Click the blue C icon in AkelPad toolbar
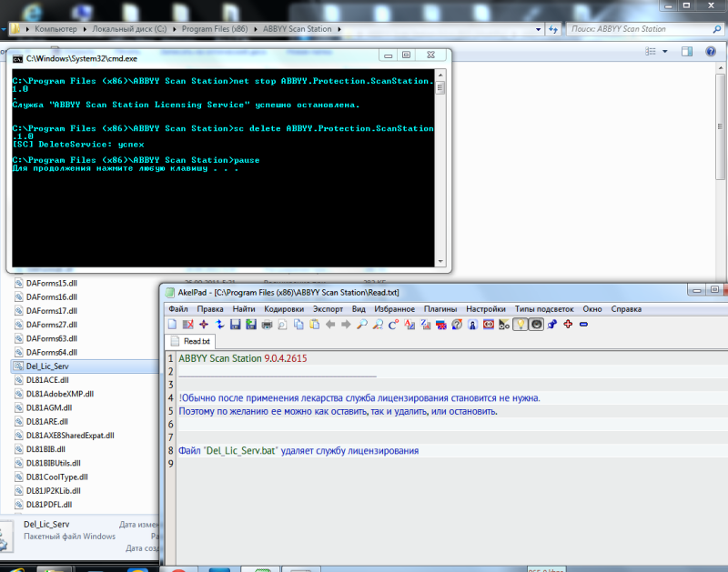728x572 pixels. tap(394, 325)
